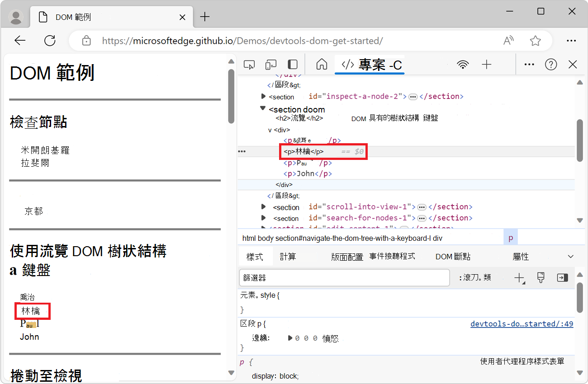The height and width of the screenshot is (384, 588).
Task: Toggle device emulation icon
Action: 271,65
